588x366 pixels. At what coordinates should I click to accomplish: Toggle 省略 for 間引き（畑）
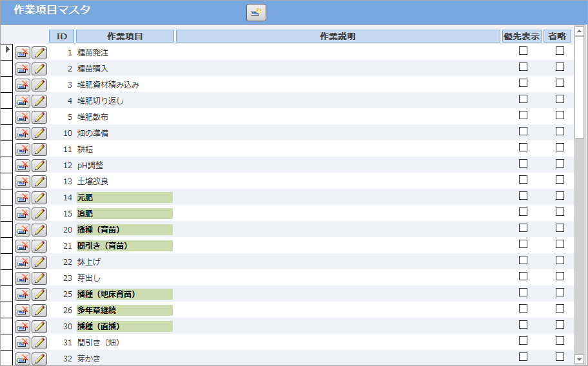560,340
